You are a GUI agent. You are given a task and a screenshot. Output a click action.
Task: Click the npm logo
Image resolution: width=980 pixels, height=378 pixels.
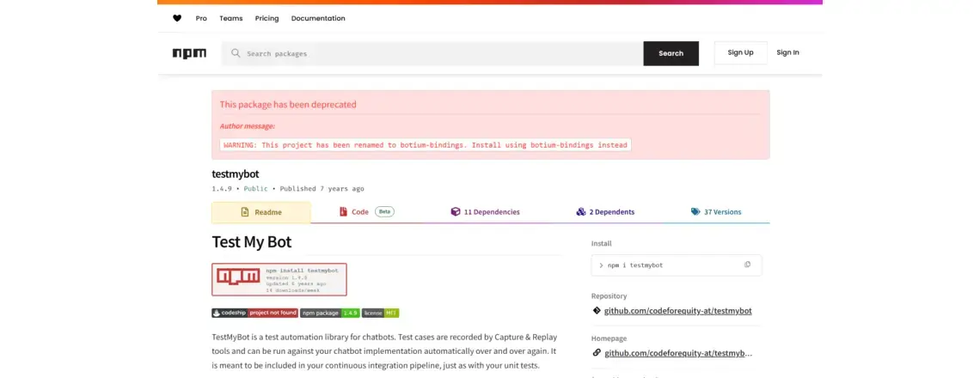click(x=189, y=53)
